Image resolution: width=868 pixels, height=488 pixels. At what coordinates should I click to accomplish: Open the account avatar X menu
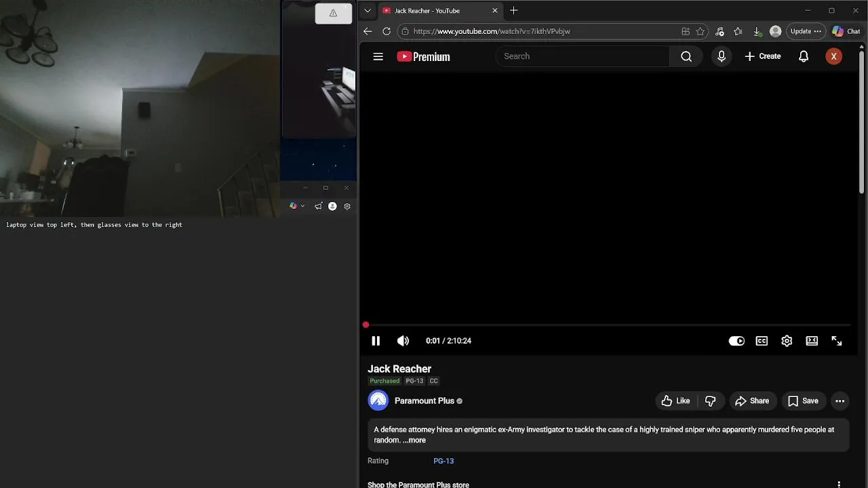click(834, 56)
